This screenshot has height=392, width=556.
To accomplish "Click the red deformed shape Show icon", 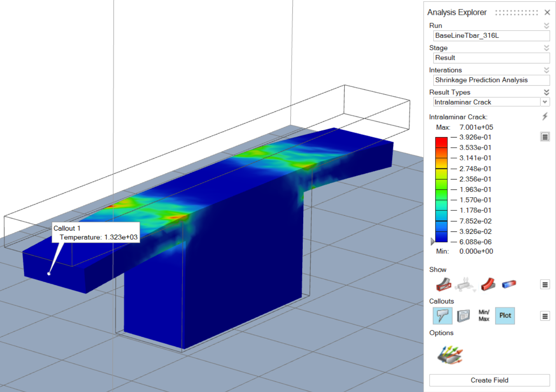I will click(x=488, y=285).
